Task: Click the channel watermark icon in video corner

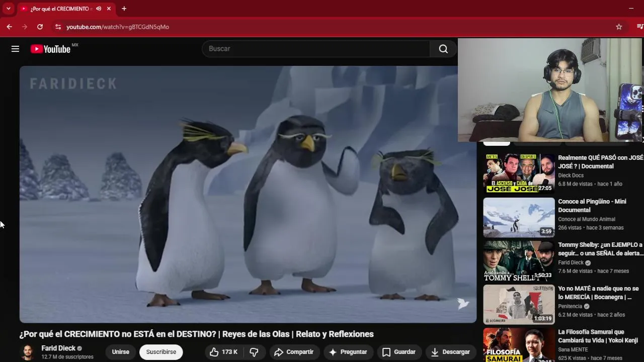Action: (x=463, y=303)
